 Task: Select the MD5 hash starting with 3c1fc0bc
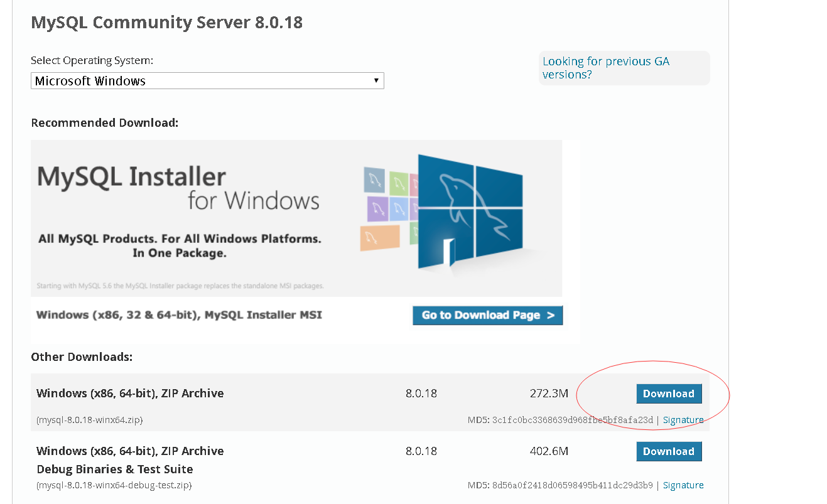pos(573,420)
